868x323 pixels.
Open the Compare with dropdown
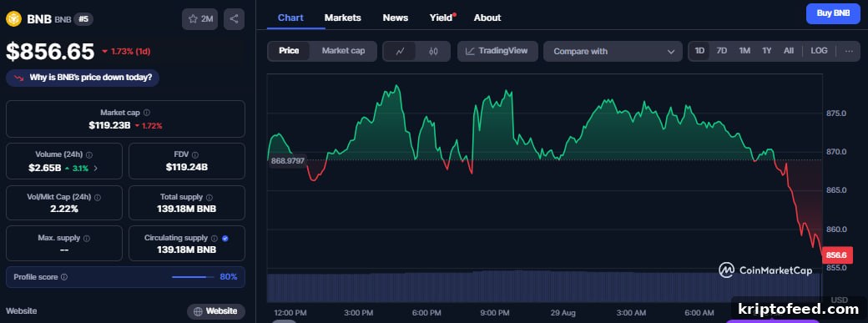tap(613, 52)
